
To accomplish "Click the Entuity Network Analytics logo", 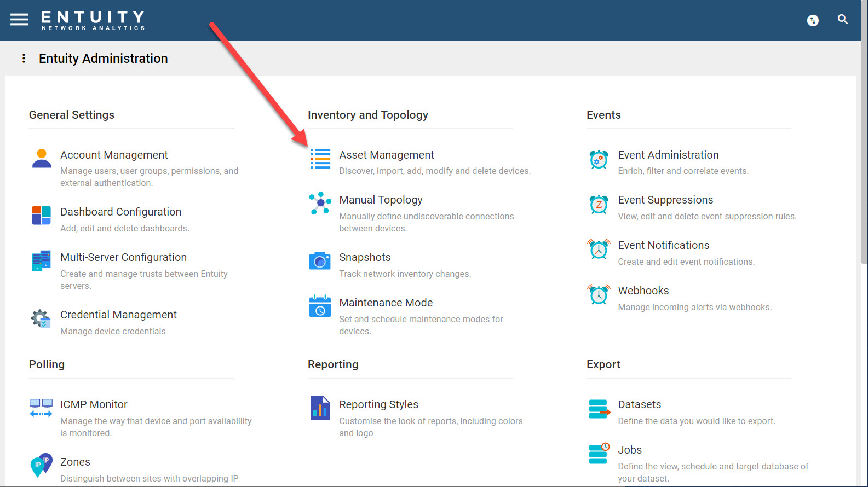I will pyautogui.click(x=93, y=20).
